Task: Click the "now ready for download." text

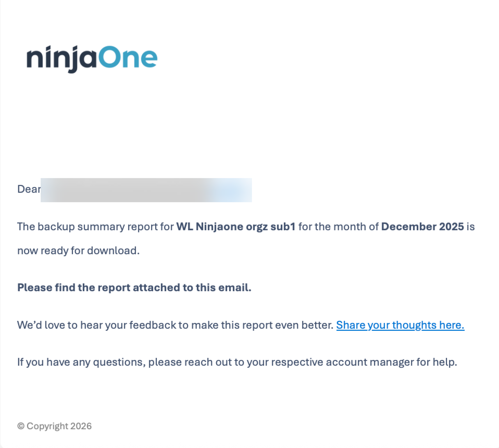Action: pyautogui.click(x=78, y=251)
